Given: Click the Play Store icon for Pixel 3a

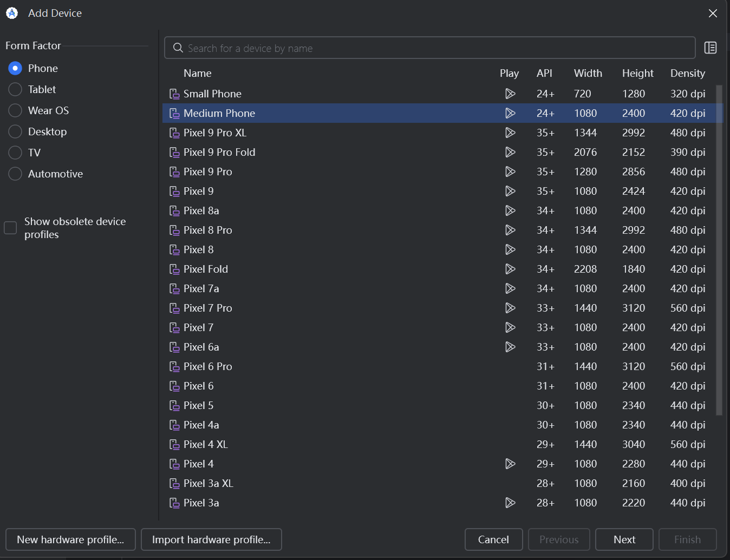Looking at the screenshot, I should [510, 503].
